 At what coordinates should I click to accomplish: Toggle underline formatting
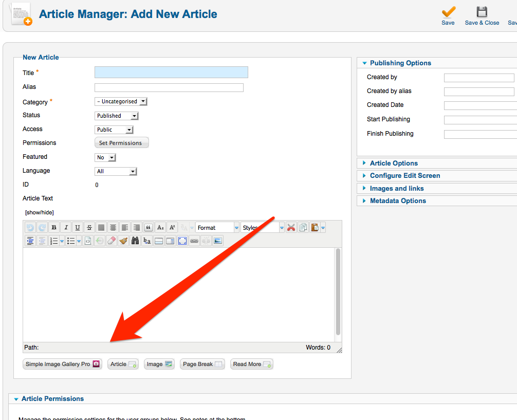pos(78,228)
